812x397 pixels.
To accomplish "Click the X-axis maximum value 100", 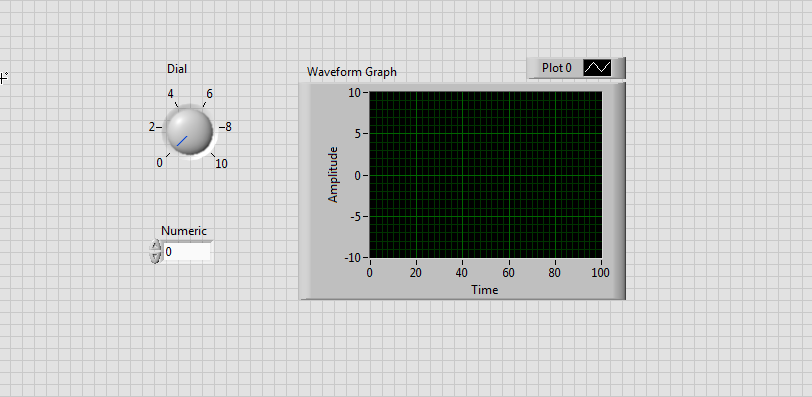I will [x=600, y=273].
